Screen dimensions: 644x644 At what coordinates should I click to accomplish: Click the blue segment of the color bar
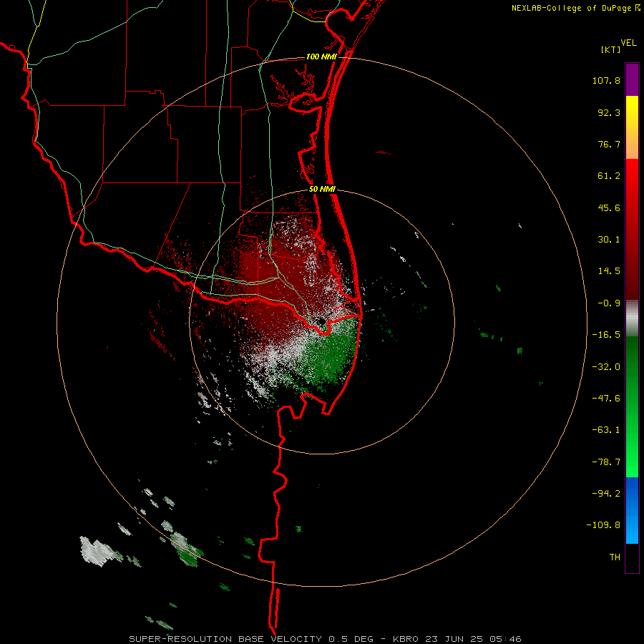(x=632, y=510)
